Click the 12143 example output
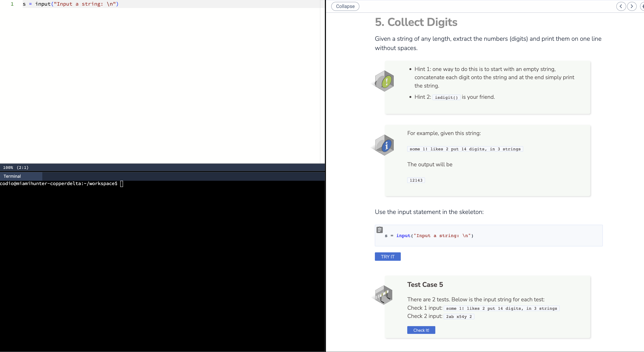The width and height of the screenshot is (644, 352). click(x=416, y=180)
